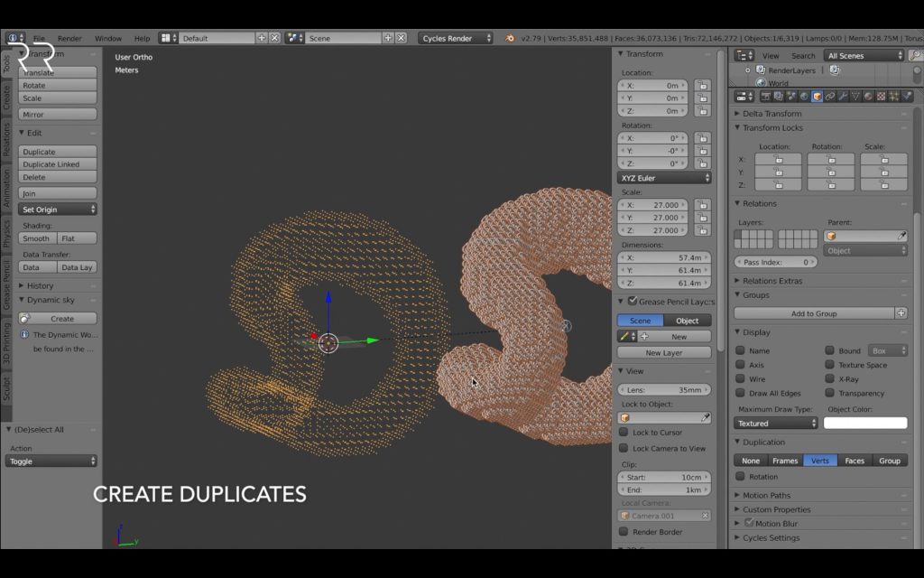Open the Physics properties tab icon

click(x=908, y=96)
